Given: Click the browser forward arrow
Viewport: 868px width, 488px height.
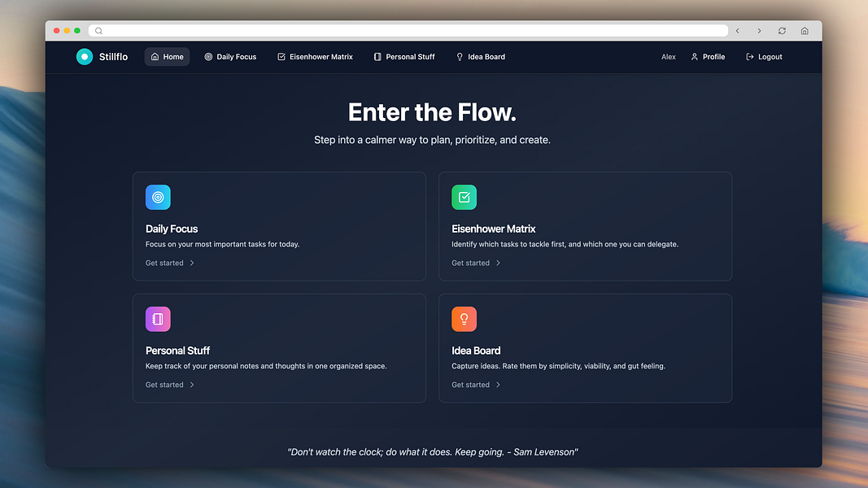Looking at the screenshot, I should pos(759,31).
